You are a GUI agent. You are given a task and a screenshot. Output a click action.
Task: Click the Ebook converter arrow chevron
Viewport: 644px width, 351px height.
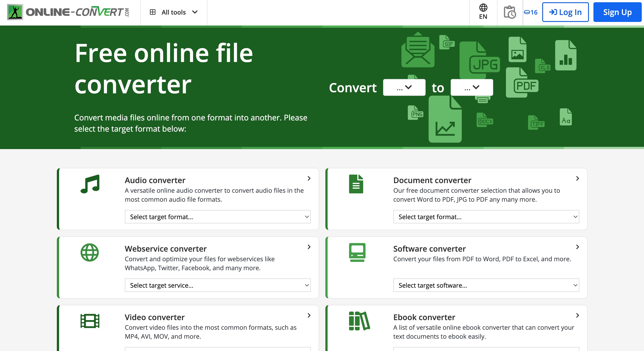(578, 315)
